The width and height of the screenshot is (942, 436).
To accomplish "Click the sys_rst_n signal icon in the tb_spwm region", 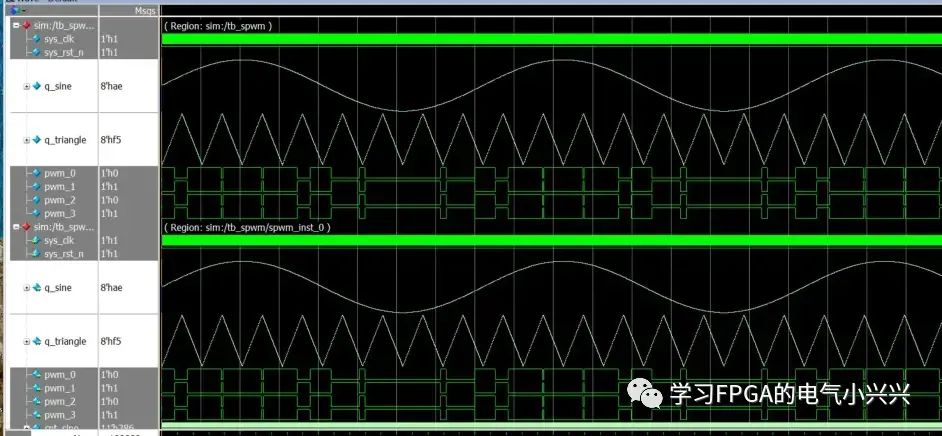I will pos(37,52).
